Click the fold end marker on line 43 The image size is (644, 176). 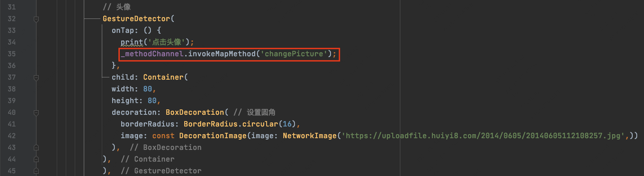(x=36, y=148)
